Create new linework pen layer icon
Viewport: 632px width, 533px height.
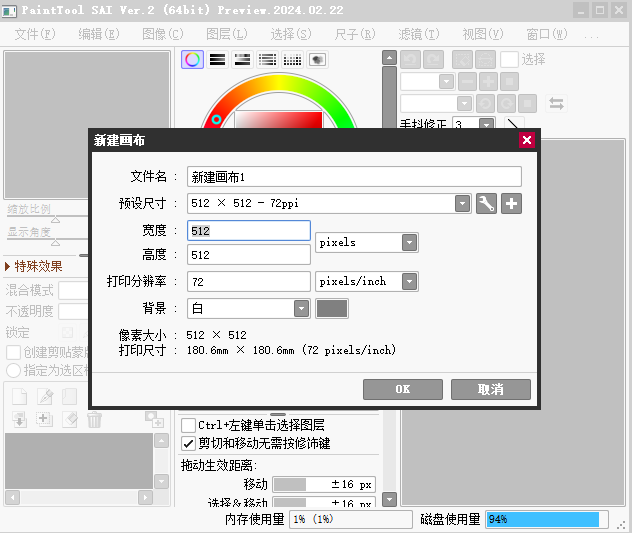tap(45, 396)
